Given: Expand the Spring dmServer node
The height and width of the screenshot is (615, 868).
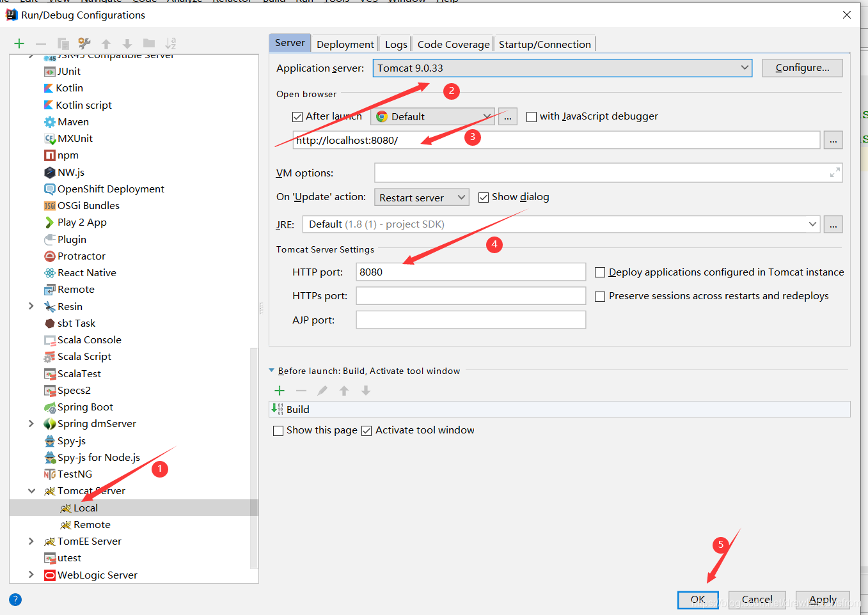Looking at the screenshot, I should pos(31,423).
